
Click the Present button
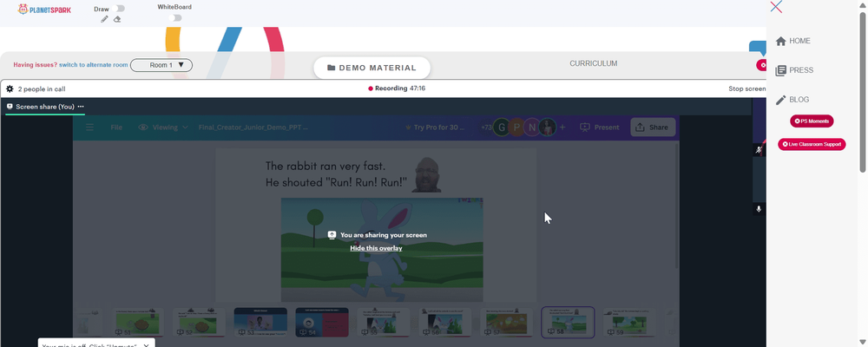600,128
